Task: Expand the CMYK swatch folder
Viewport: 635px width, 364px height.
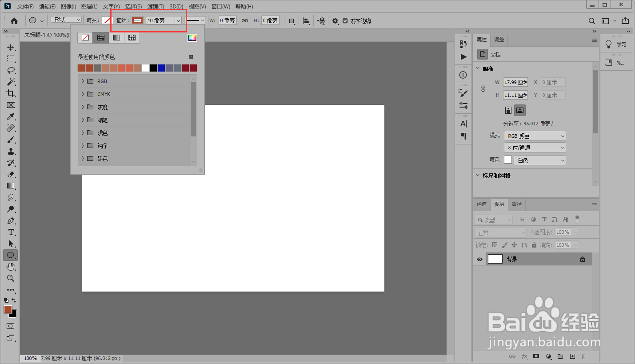Action: [83, 94]
